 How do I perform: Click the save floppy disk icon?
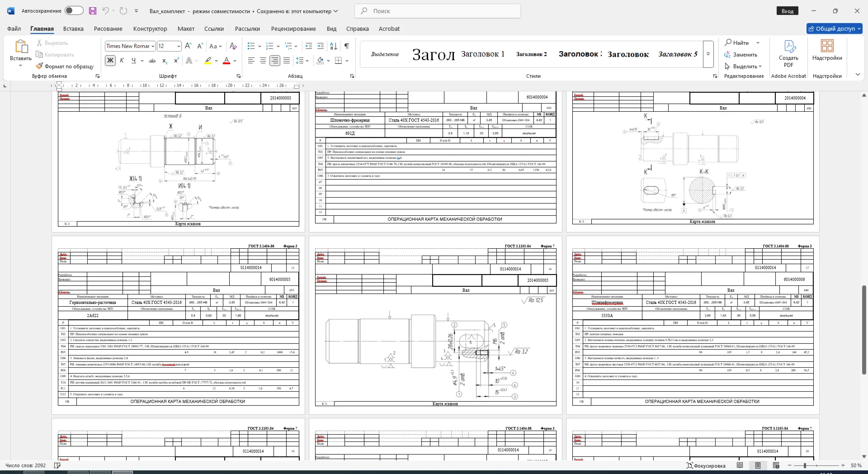point(93,11)
